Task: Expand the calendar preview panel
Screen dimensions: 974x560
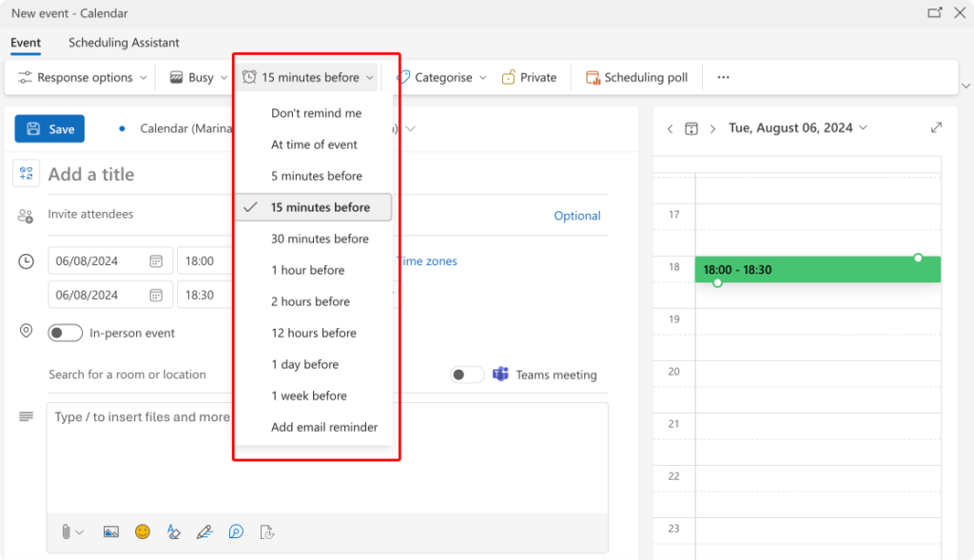Action: (936, 128)
